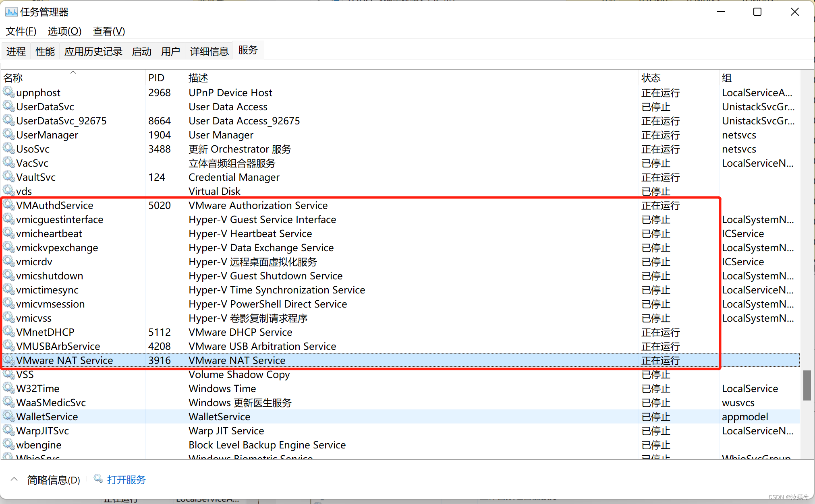This screenshot has width=815, height=504.
Task: Click the gear icon beside WalletService
Action: pos(9,416)
